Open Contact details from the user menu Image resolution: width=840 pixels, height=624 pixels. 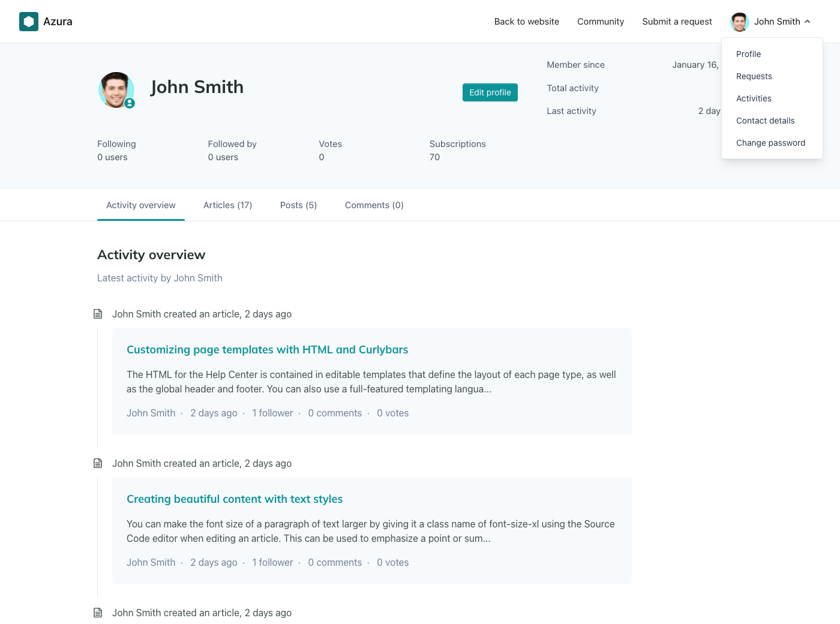pos(765,121)
